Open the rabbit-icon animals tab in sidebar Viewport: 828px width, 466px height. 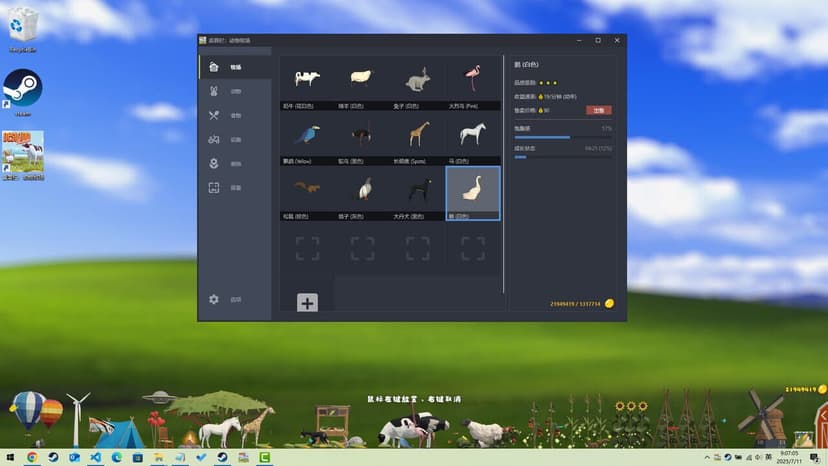coord(236,91)
